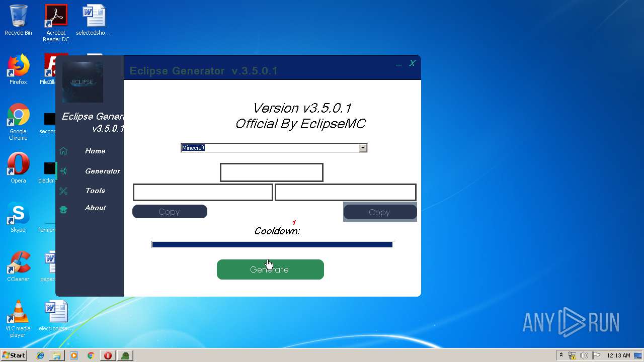Expand the Minecraft account type dropdown

[x=363, y=148]
